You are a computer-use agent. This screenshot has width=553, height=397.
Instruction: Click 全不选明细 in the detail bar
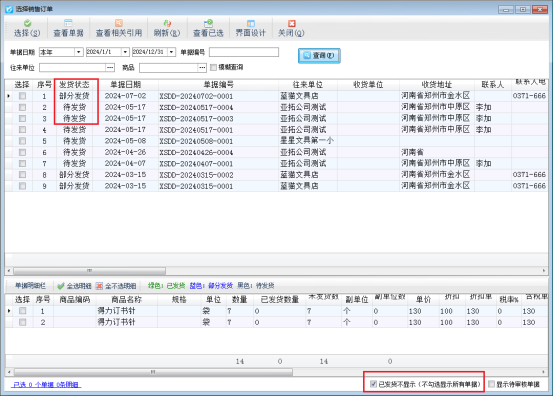(116, 286)
